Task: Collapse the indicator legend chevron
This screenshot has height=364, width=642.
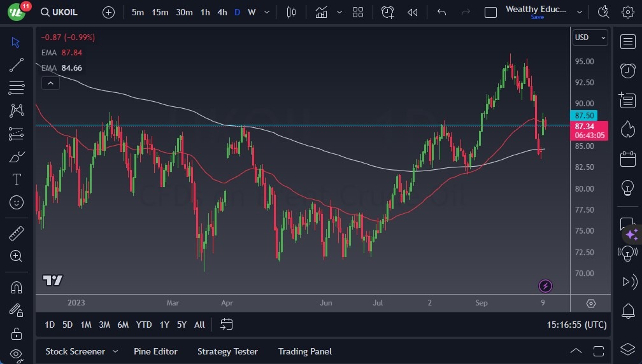Action: pos(50,83)
